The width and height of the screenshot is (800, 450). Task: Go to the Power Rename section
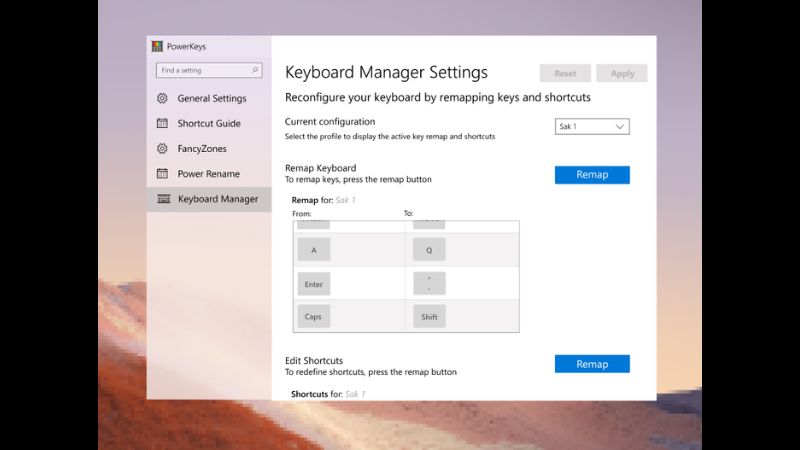[x=208, y=174]
